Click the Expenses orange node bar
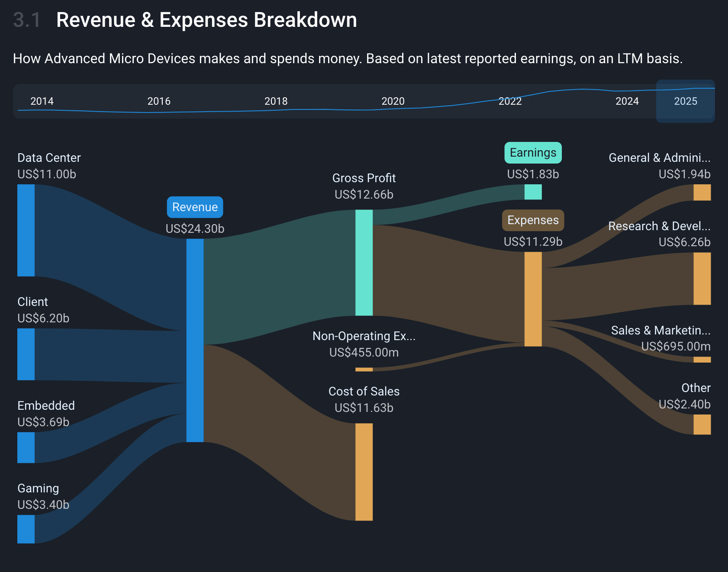 533,299
